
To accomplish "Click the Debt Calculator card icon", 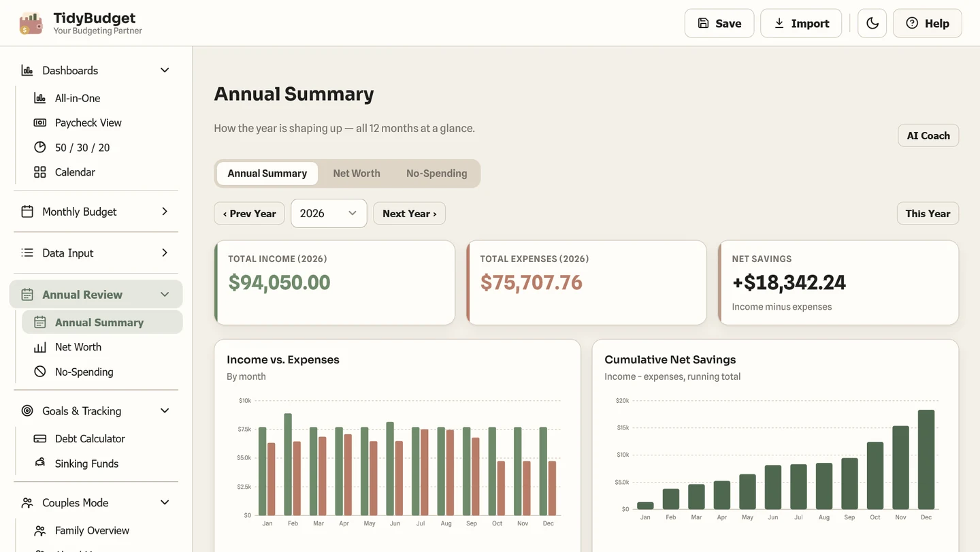I will (x=40, y=439).
